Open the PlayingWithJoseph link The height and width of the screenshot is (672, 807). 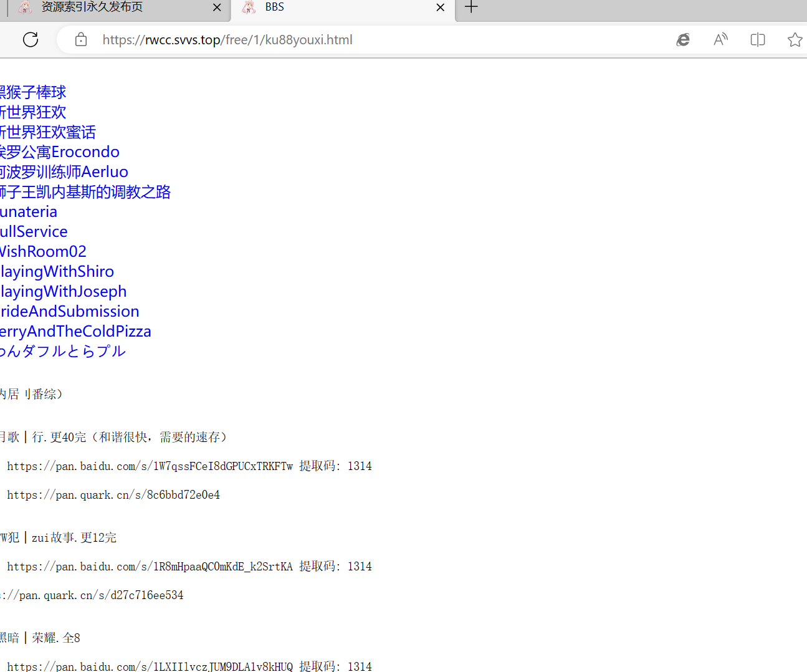click(64, 292)
